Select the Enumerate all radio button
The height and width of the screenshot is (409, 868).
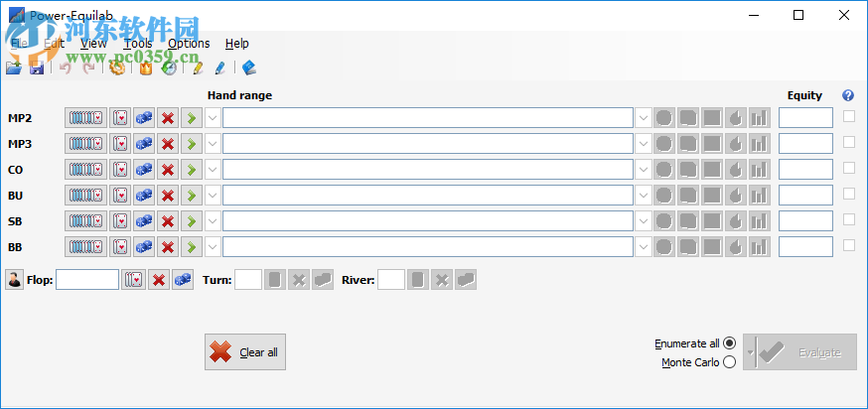pyautogui.click(x=730, y=343)
